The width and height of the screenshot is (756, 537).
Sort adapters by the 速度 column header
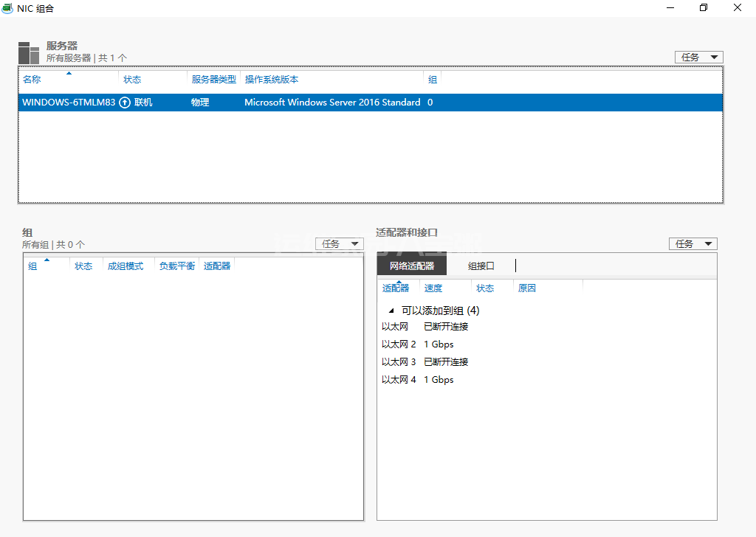[433, 288]
